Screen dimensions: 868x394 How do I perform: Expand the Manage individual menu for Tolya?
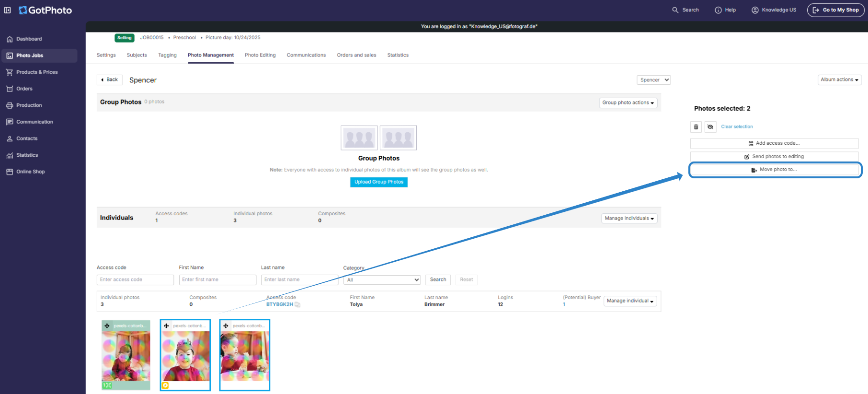coord(630,301)
